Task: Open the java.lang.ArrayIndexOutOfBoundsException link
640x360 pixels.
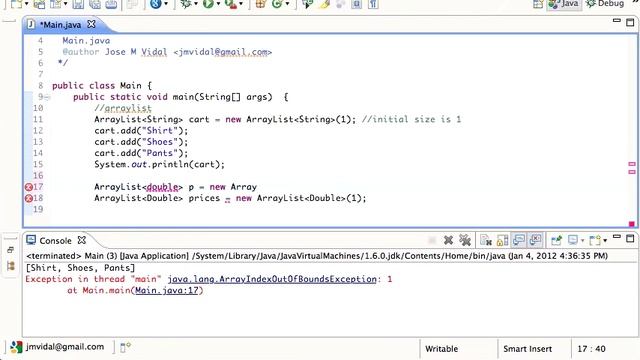Action: (272, 280)
